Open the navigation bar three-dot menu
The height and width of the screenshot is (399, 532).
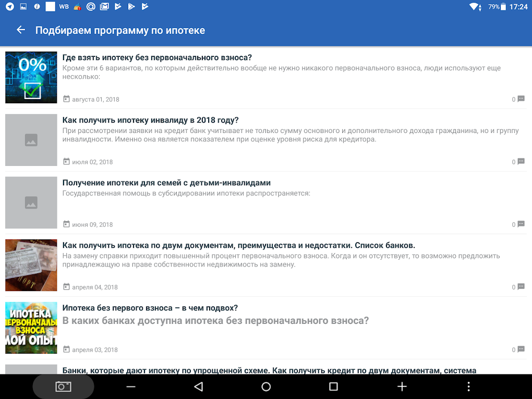coord(468,386)
